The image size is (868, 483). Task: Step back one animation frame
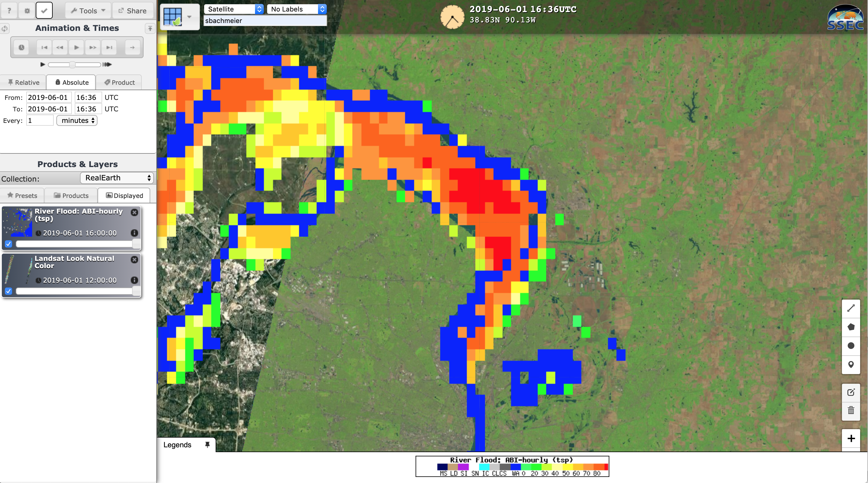coord(60,48)
